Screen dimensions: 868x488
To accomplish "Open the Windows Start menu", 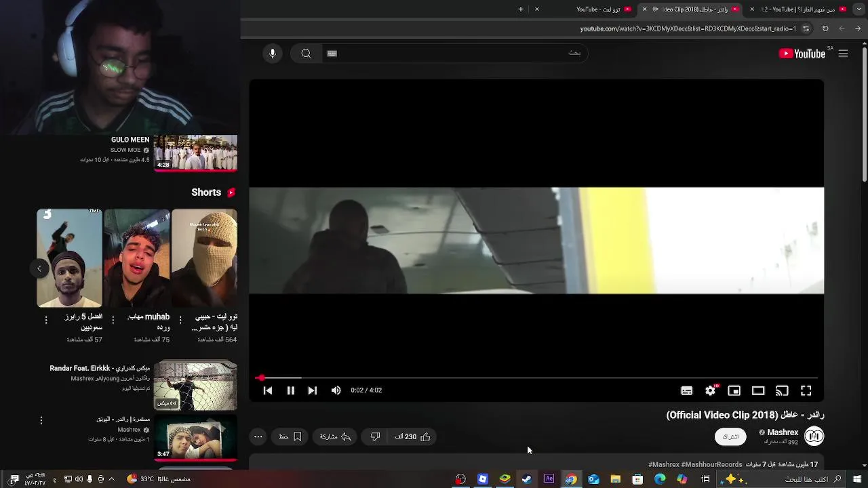I will coord(857,479).
